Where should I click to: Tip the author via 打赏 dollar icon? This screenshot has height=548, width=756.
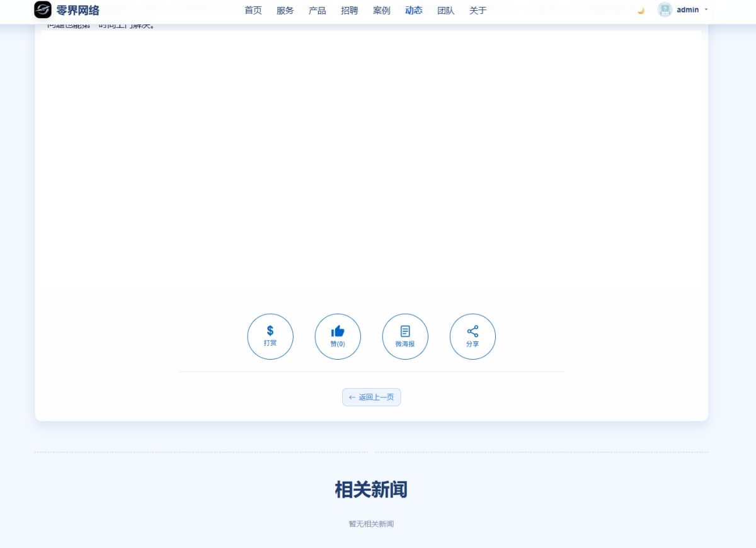[270, 336]
